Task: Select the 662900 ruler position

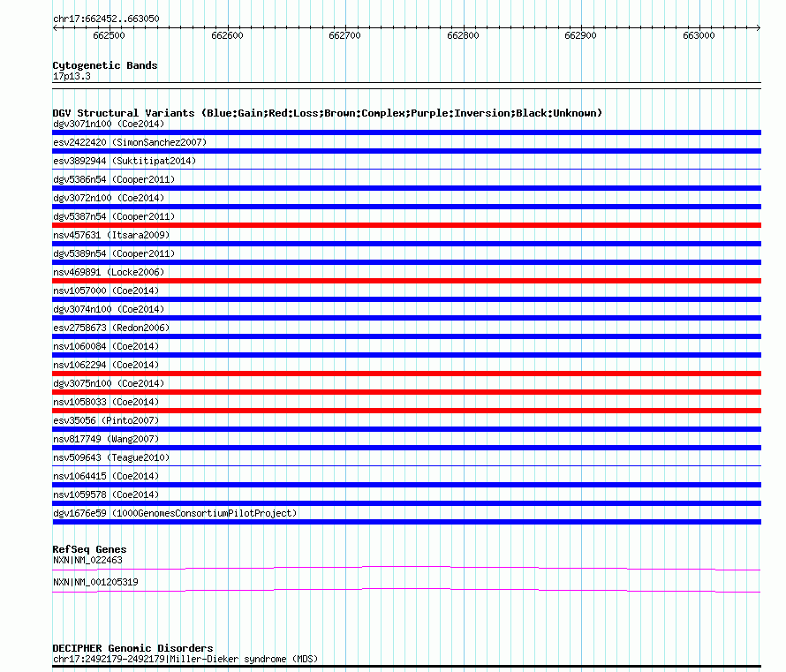Action: pos(580,35)
